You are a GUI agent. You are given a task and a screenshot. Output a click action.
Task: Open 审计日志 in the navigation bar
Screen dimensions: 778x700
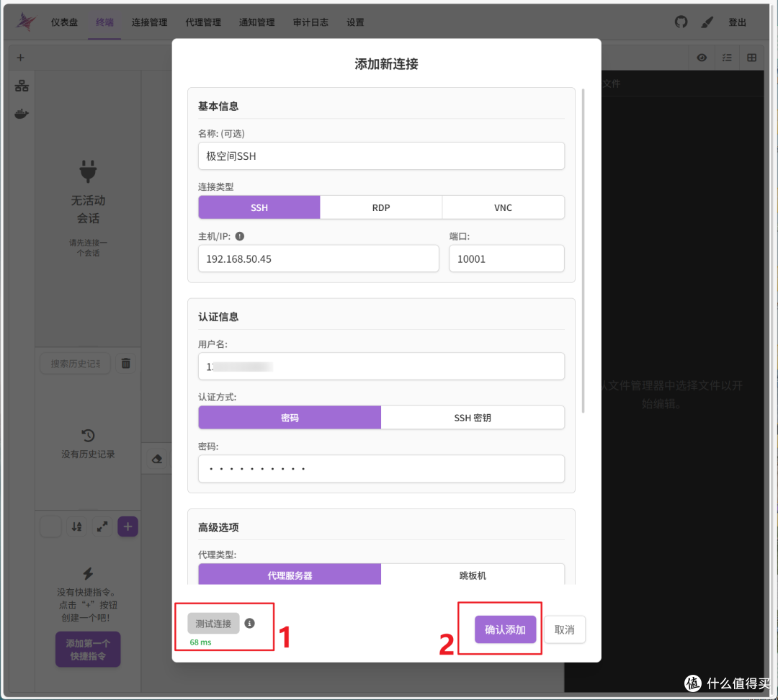(x=310, y=22)
